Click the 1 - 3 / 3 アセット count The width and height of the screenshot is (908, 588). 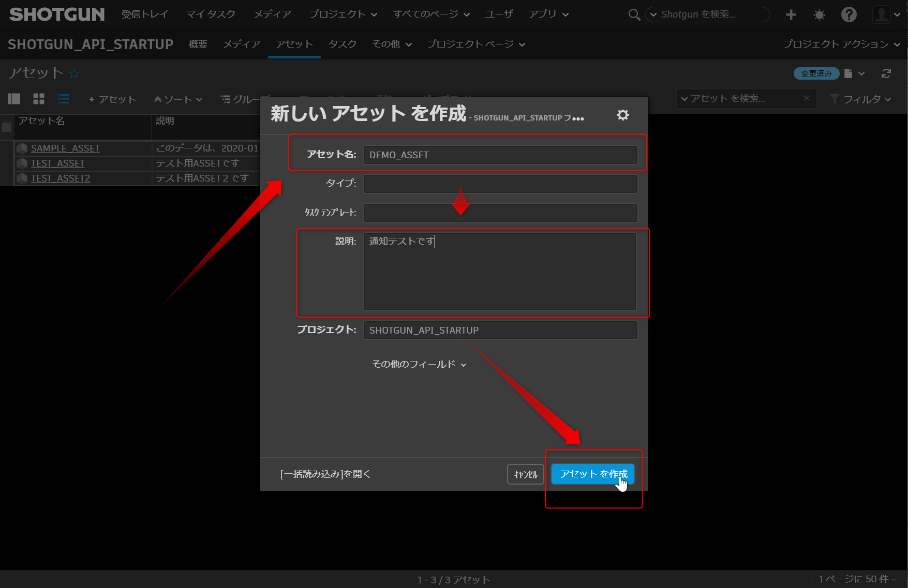[x=454, y=580]
